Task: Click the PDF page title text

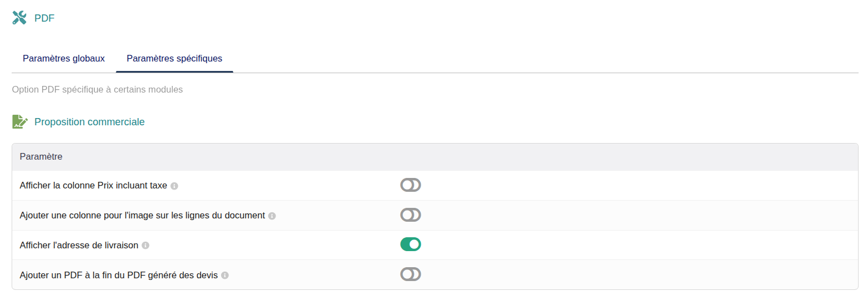Action: (x=44, y=18)
